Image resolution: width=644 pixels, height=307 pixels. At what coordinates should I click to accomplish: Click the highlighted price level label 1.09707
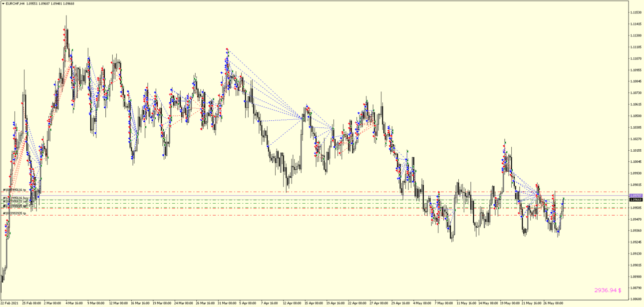tap(636, 196)
